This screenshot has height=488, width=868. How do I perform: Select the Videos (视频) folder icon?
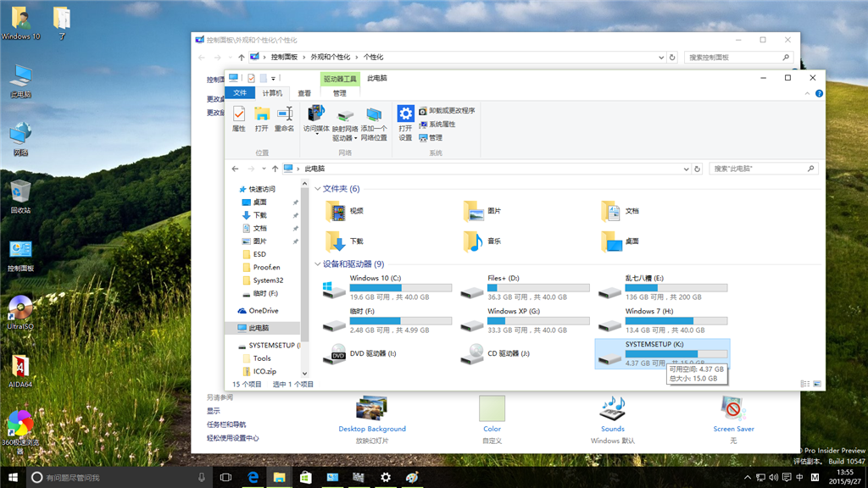(336, 211)
